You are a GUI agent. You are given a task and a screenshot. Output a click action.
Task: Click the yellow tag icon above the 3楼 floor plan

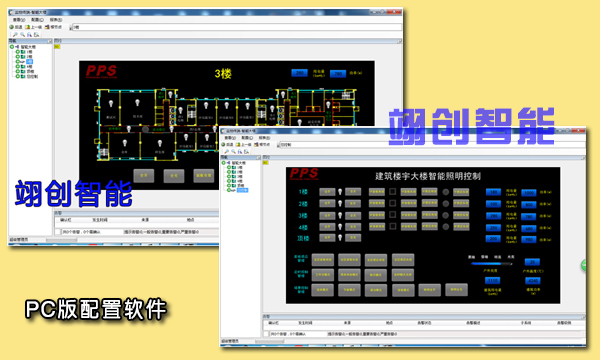pyautogui.click(x=57, y=46)
